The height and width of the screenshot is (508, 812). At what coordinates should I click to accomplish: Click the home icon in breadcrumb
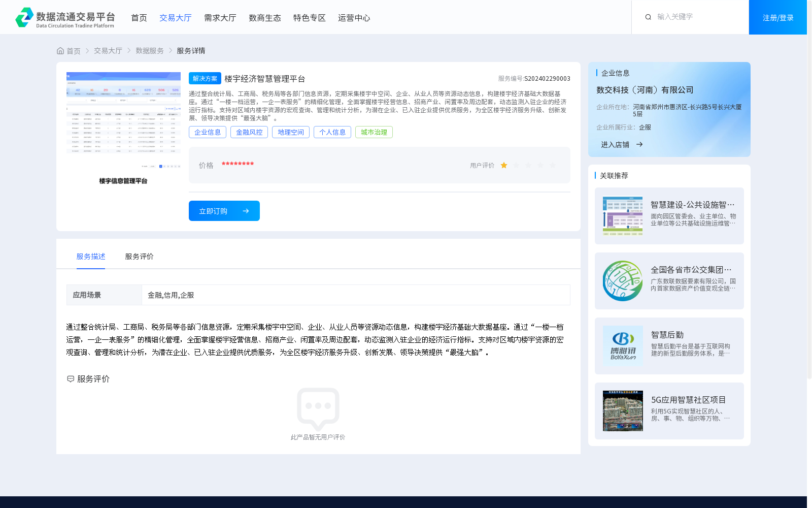tap(60, 51)
